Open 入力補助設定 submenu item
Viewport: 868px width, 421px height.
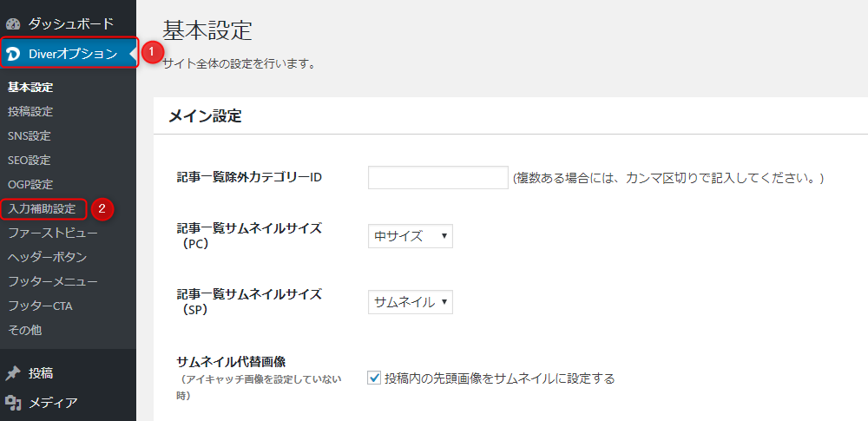tap(42, 209)
